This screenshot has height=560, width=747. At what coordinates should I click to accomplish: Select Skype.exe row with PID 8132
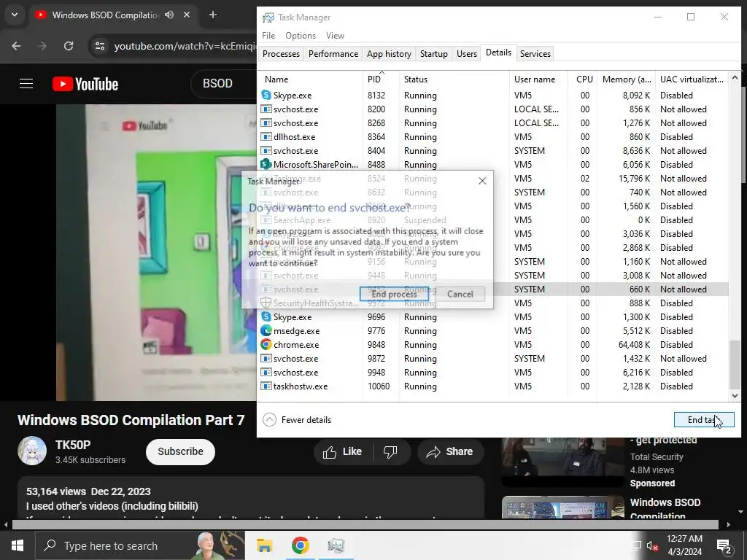coord(493,96)
